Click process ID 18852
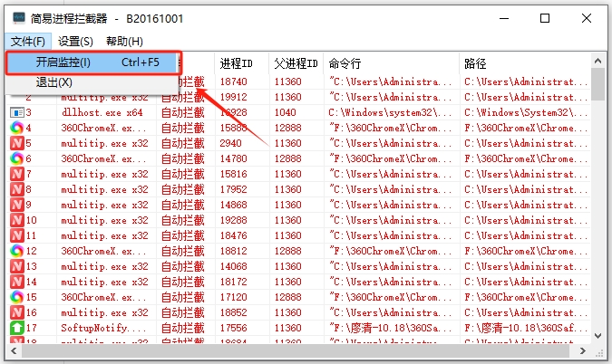The height and width of the screenshot is (364, 612). [x=233, y=312]
